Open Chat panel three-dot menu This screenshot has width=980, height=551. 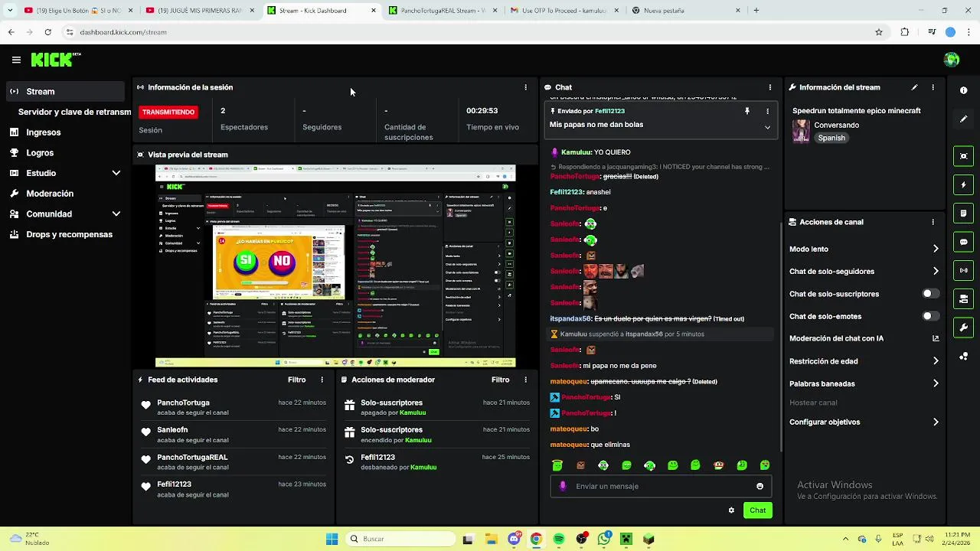[769, 87]
